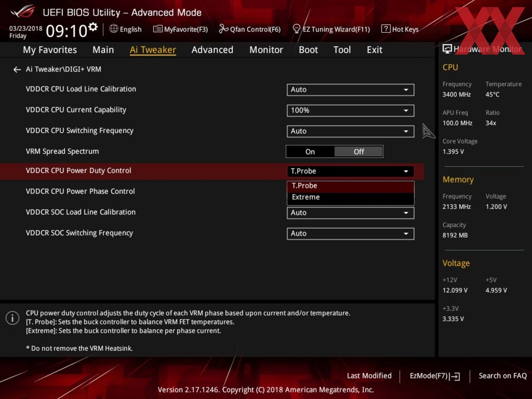Collapse VDDCR CPU Power Duty Control dropdown
This screenshot has height=399, width=532.
(x=350, y=171)
